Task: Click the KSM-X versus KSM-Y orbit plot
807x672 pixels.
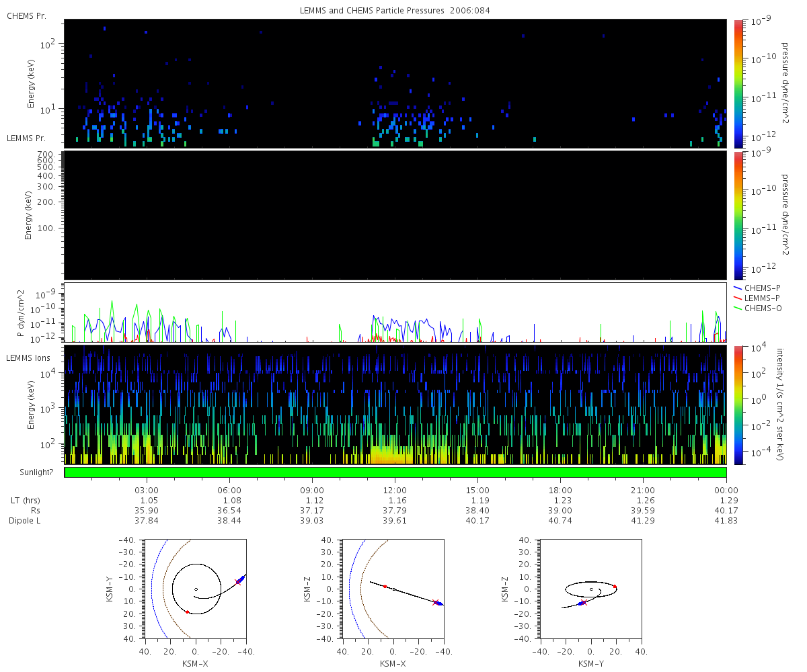Action: 196,589
